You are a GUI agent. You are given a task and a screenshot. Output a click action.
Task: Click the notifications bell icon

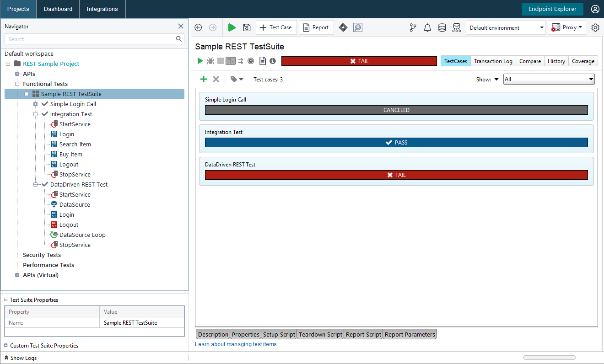click(427, 27)
